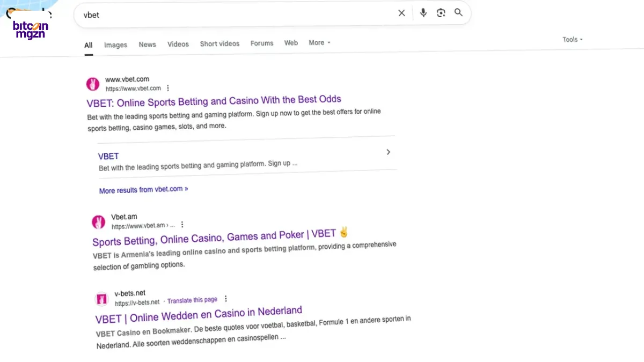Click the v-bets.net favicon
The width and height of the screenshot is (644, 362).
coord(102,299)
